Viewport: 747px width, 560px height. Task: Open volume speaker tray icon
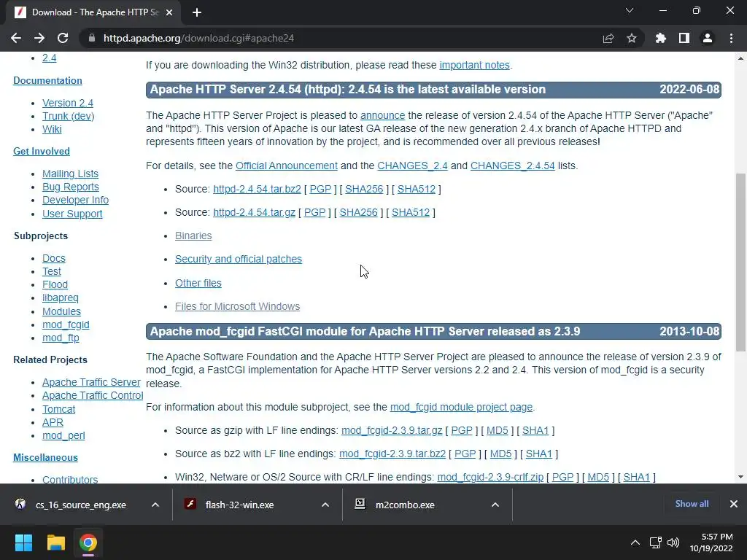pos(673,542)
